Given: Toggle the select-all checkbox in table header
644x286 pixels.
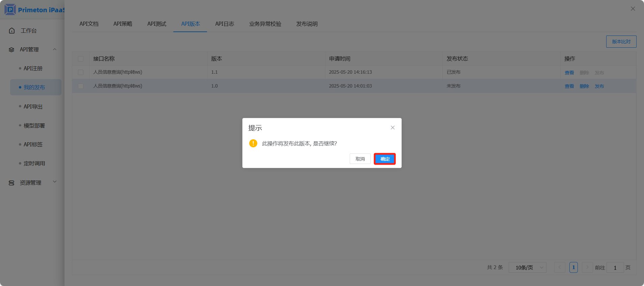Looking at the screenshot, I should 81,59.
